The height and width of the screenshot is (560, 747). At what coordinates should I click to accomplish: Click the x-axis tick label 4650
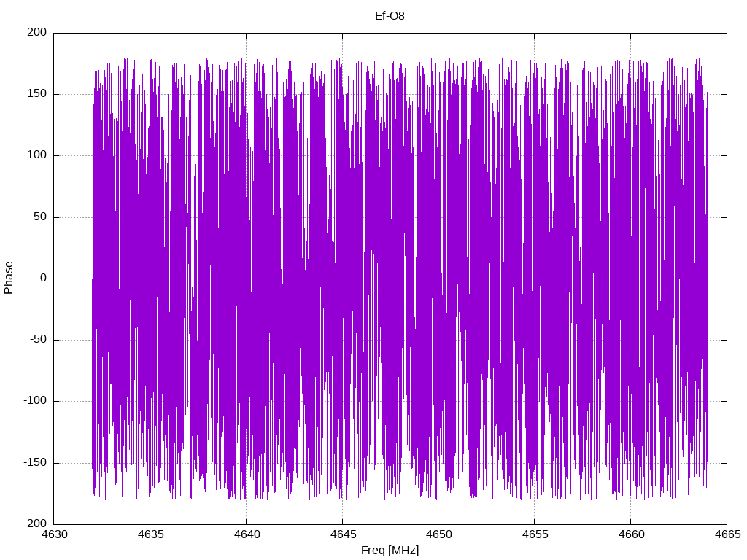[438, 534]
